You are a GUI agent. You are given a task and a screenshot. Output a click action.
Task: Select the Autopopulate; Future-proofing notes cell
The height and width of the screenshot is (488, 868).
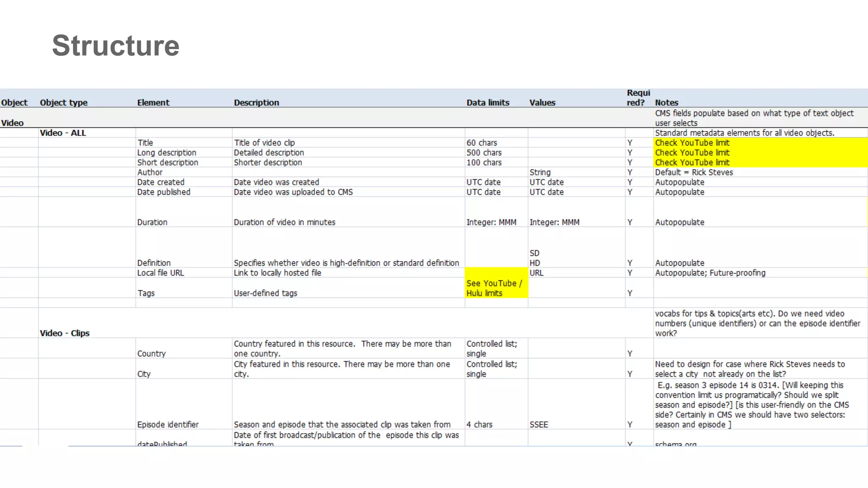pos(710,273)
